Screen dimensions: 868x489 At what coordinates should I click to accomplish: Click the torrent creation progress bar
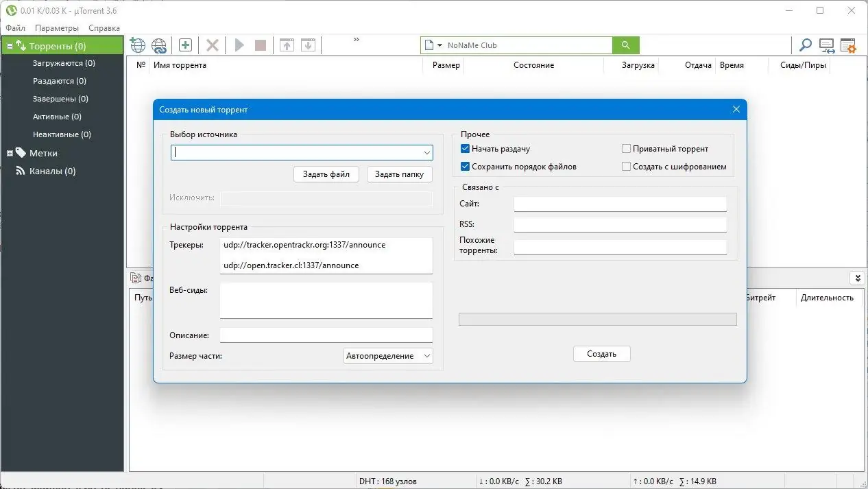pos(596,319)
